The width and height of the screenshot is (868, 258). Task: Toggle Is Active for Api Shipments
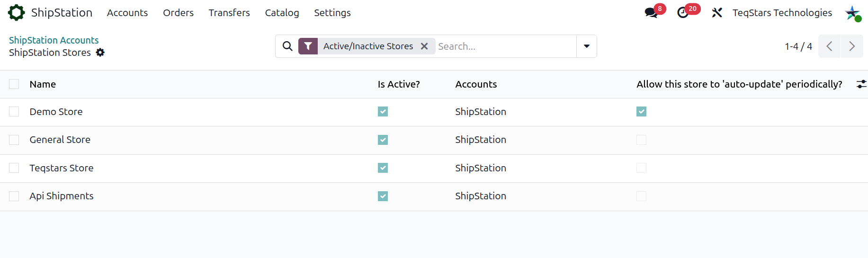383,196
